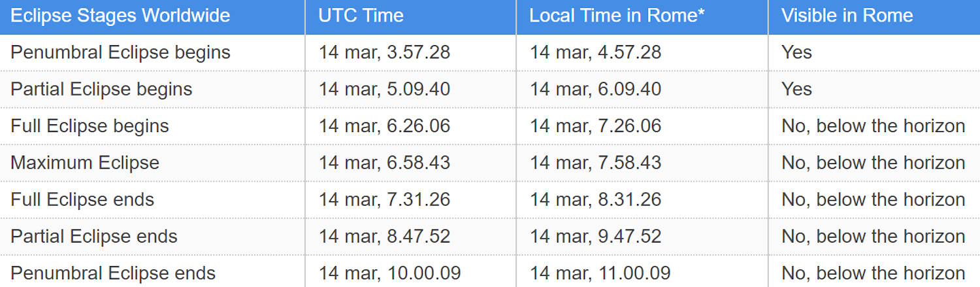Click the 'Local Time in Rome*' header
This screenshot has width=980, height=287.
(617, 16)
